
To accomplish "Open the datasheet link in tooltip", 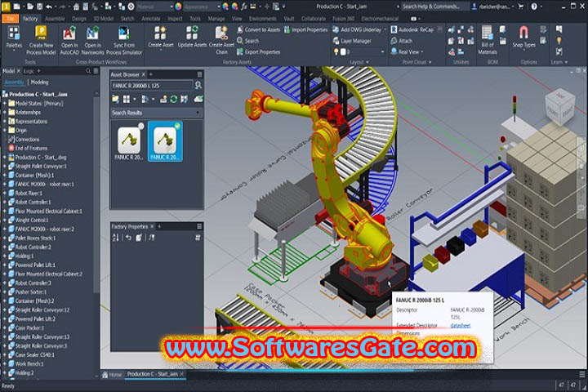I will coord(460,325).
